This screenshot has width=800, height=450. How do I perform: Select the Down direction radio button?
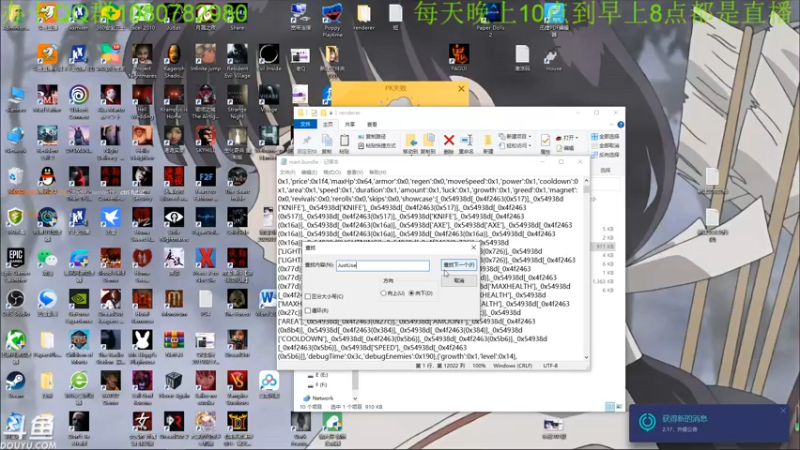tap(411, 293)
